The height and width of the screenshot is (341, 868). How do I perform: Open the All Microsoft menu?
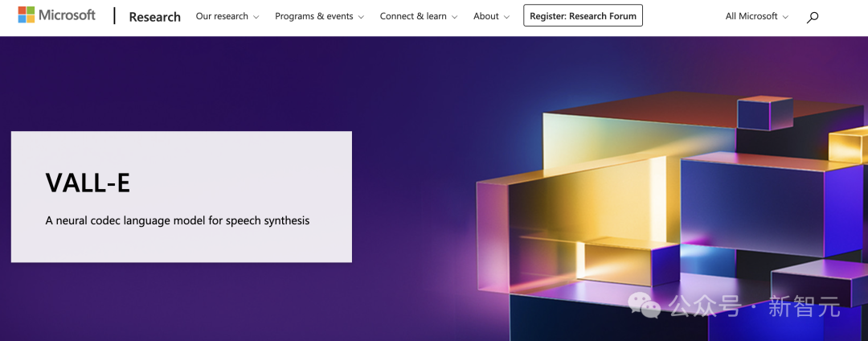point(757,16)
